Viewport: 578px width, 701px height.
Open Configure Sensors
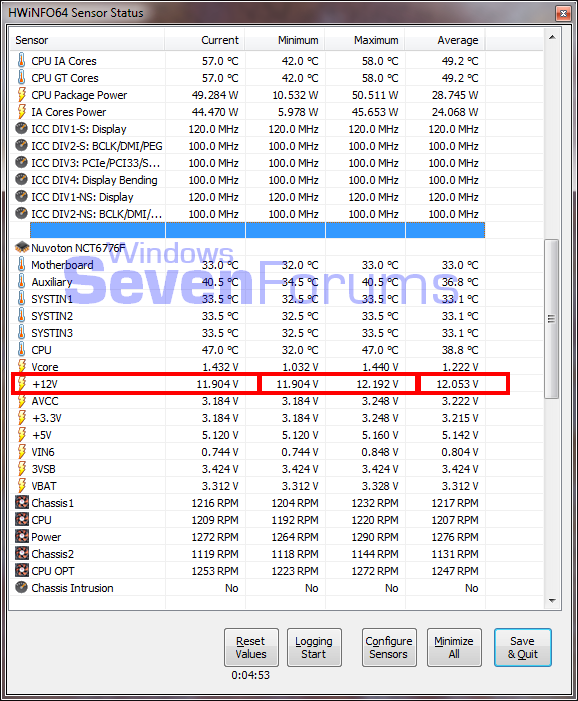click(389, 647)
